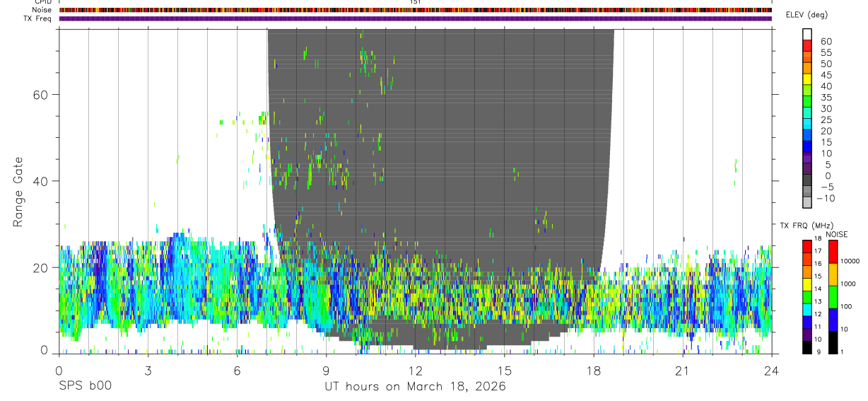Click the "Noise" strip label at top left
The width and height of the screenshot is (868, 401).
pyautogui.click(x=42, y=10)
